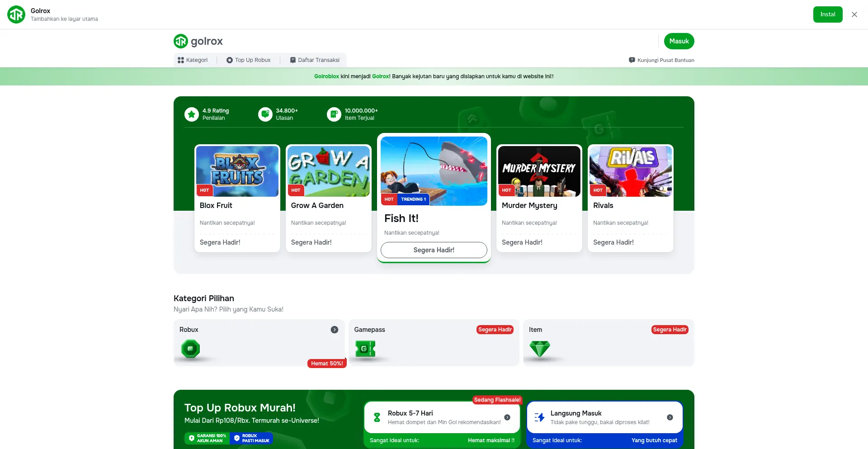The width and height of the screenshot is (868, 449).
Task: Click the HOT badge on Blox Fruits
Action: pos(204,190)
